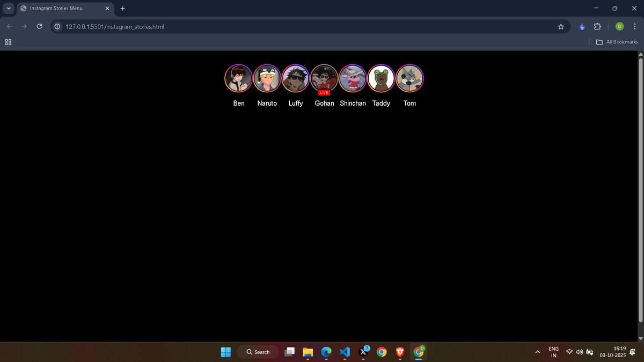The image size is (644, 362).
Task: Open the ENG IN language switcher
Action: (554, 352)
